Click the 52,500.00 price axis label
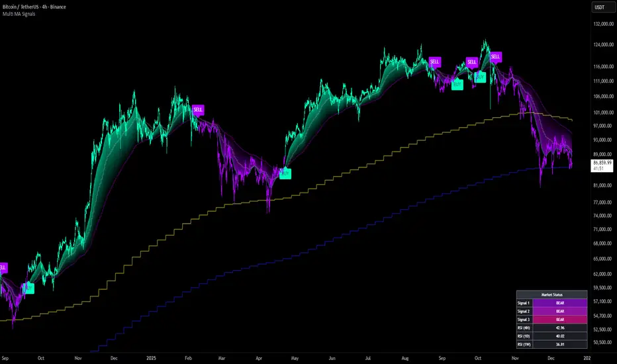This screenshot has height=364, width=617. (x=604, y=330)
